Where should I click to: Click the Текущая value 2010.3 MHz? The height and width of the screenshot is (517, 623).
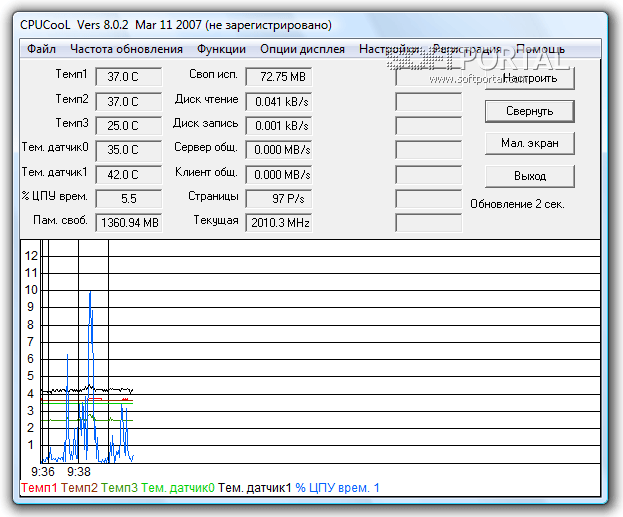coord(279,223)
